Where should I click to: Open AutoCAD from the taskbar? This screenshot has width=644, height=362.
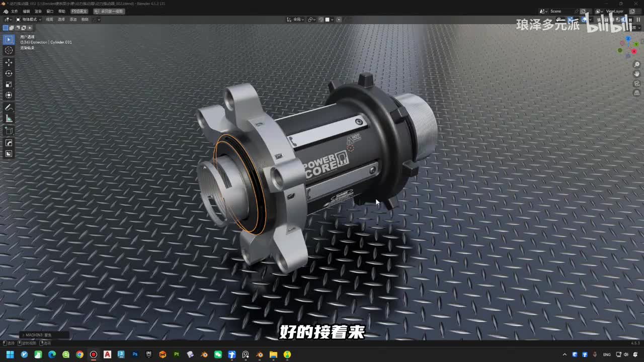[x=107, y=354]
